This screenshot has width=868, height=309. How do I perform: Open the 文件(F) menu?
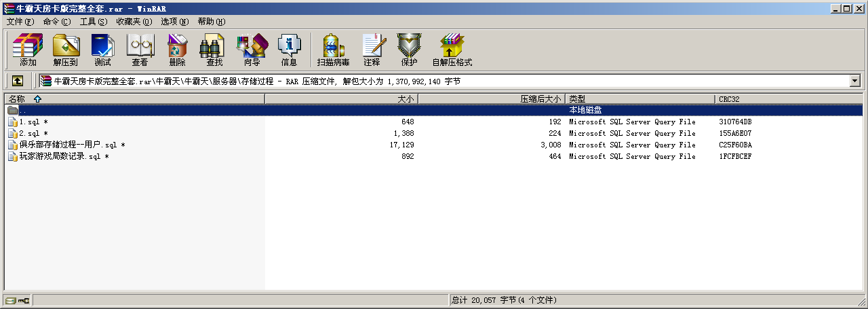[x=20, y=22]
